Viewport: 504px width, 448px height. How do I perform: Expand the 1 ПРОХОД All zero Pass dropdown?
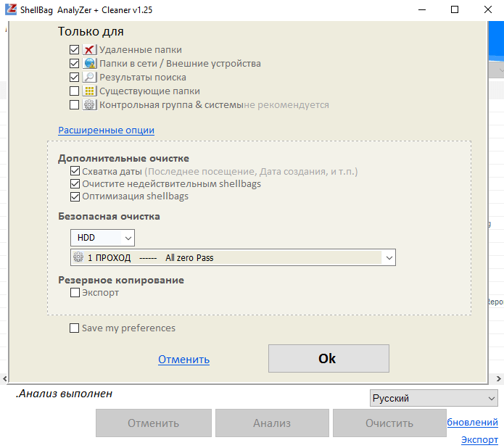coord(389,257)
